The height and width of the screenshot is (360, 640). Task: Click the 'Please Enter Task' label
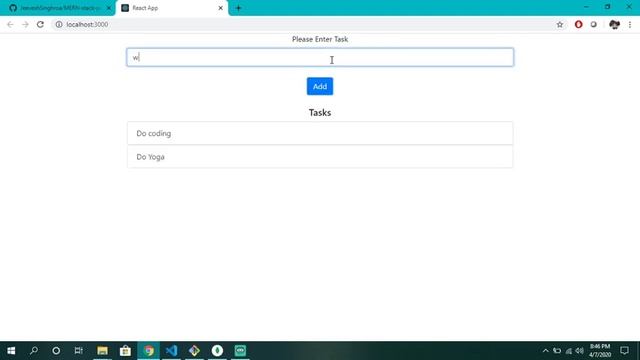pos(320,39)
